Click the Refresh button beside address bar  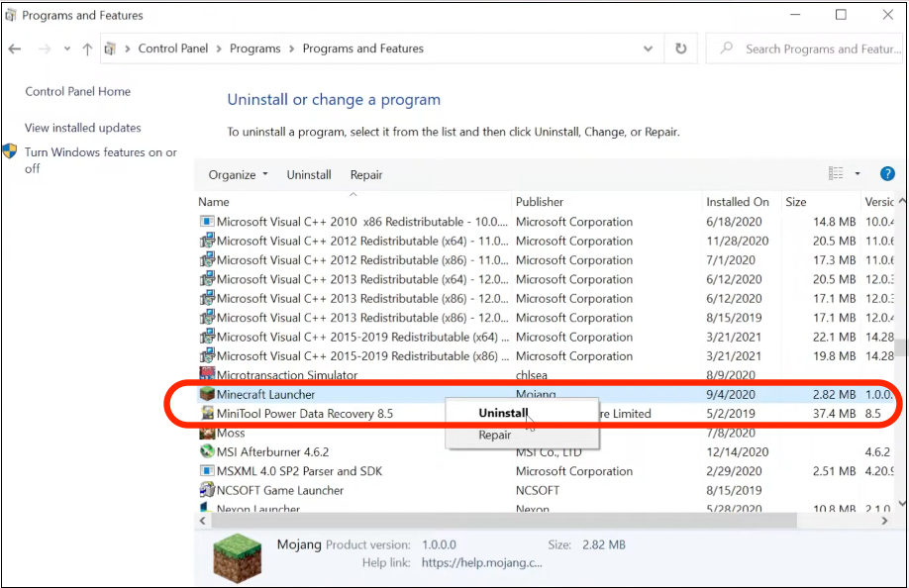680,49
